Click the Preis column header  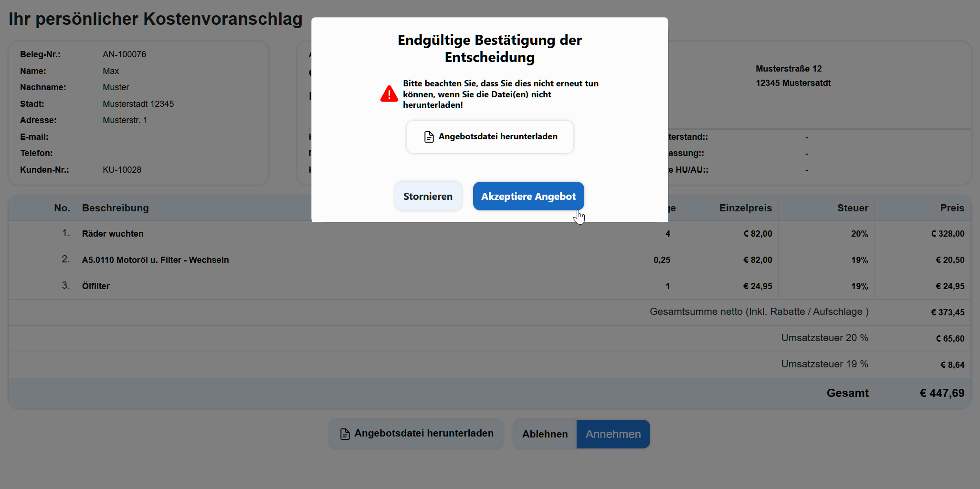pos(952,208)
